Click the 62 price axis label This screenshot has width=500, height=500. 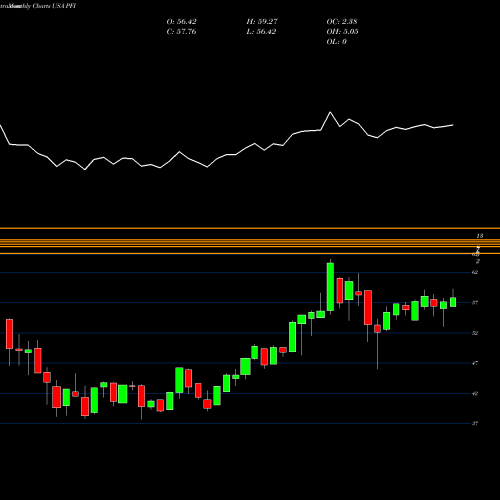475,272
